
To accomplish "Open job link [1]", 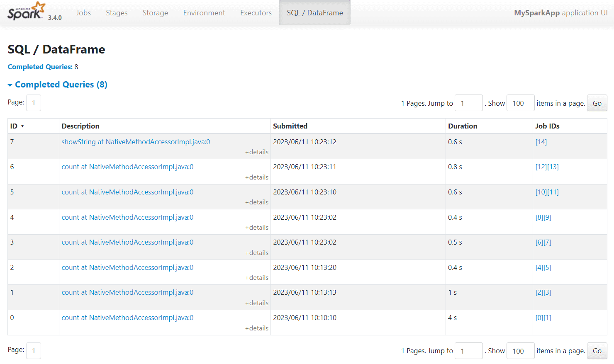I will (547, 318).
